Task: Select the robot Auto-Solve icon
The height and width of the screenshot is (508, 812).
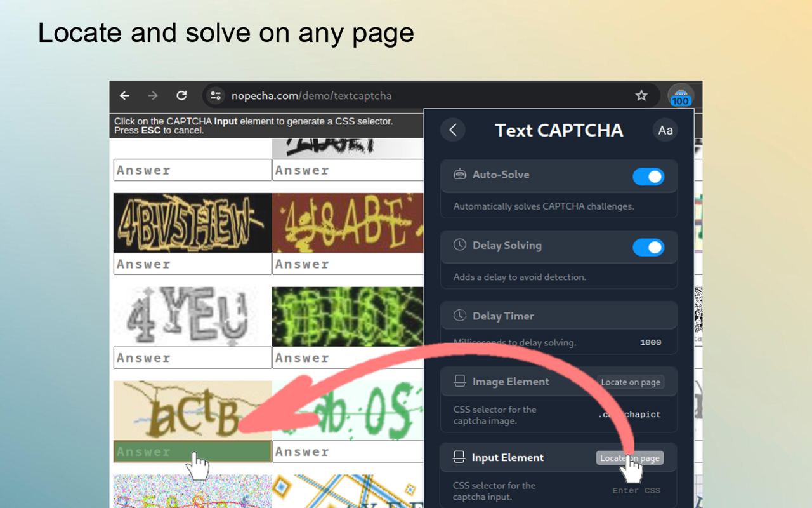Action: [459, 175]
